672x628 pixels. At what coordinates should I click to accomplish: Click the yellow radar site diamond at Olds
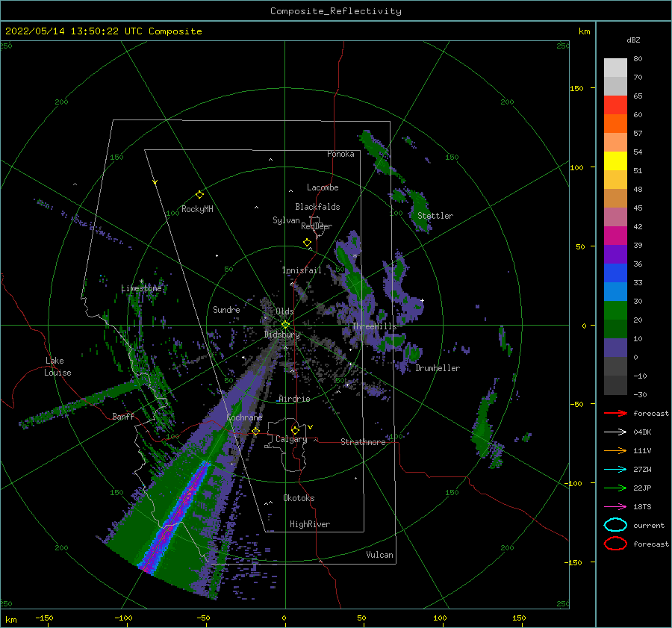[x=285, y=325]
